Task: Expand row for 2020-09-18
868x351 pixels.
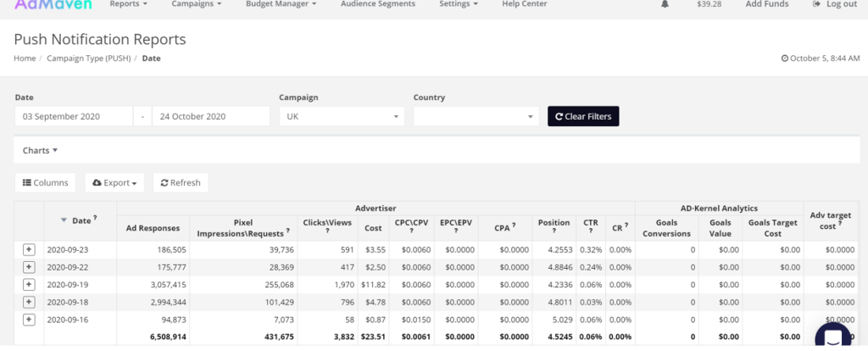Action: 29,303
